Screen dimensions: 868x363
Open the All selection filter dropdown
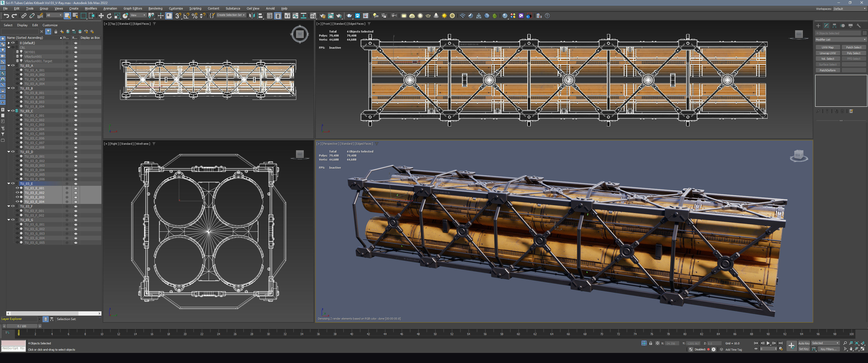point(54,15)
